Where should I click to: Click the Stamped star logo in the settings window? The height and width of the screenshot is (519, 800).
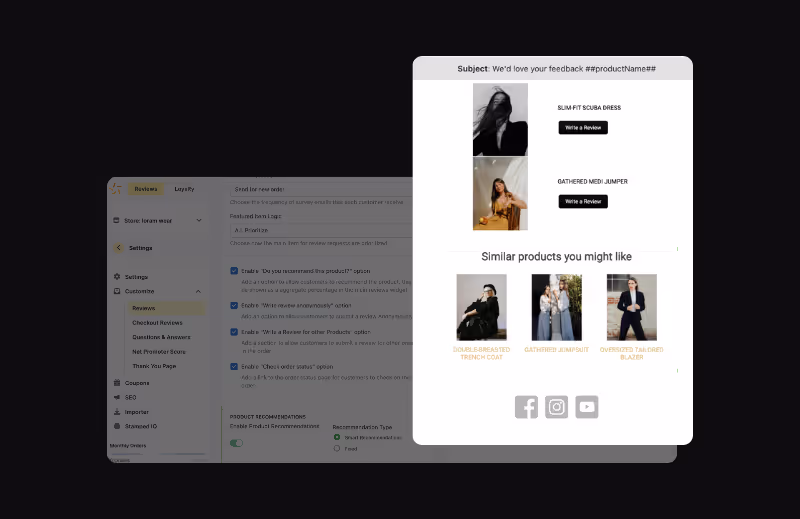click(116, 189)
